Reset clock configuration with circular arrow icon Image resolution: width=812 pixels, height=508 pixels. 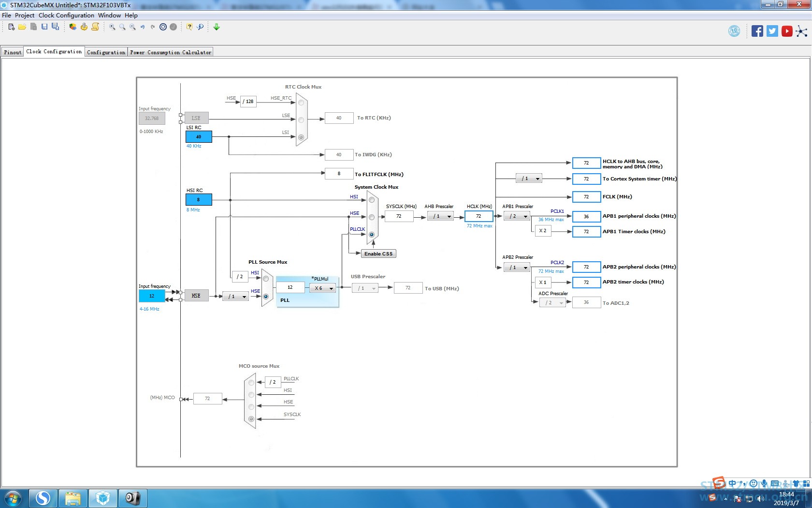(163, 27)
